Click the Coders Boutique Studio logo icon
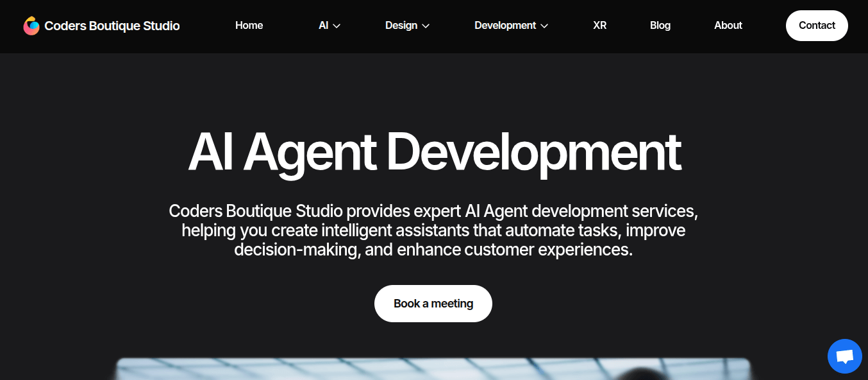This screenshot has height=380, width=868. coord(31,26)
